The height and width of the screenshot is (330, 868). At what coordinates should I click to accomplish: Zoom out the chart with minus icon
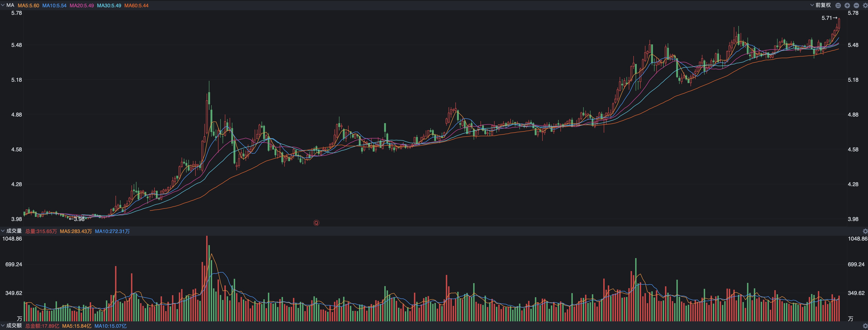(x=856, y=5)
